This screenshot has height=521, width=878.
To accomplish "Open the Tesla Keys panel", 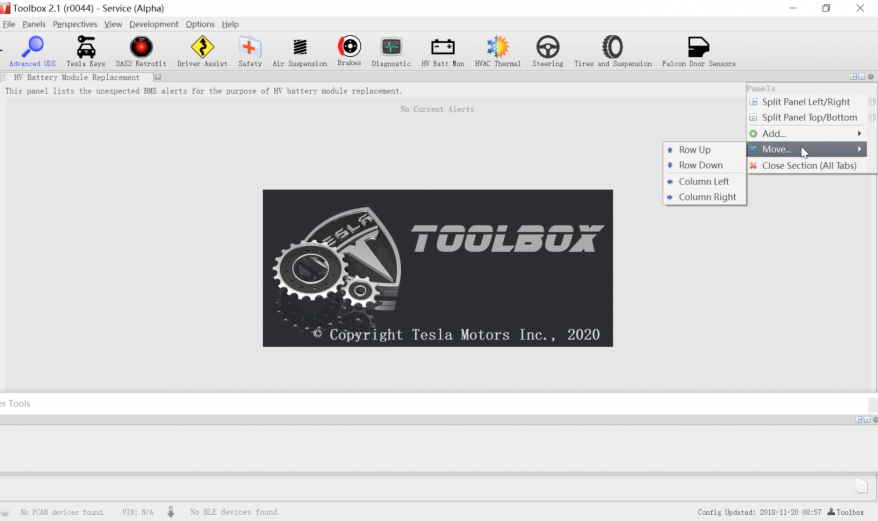I will point(86,51).
